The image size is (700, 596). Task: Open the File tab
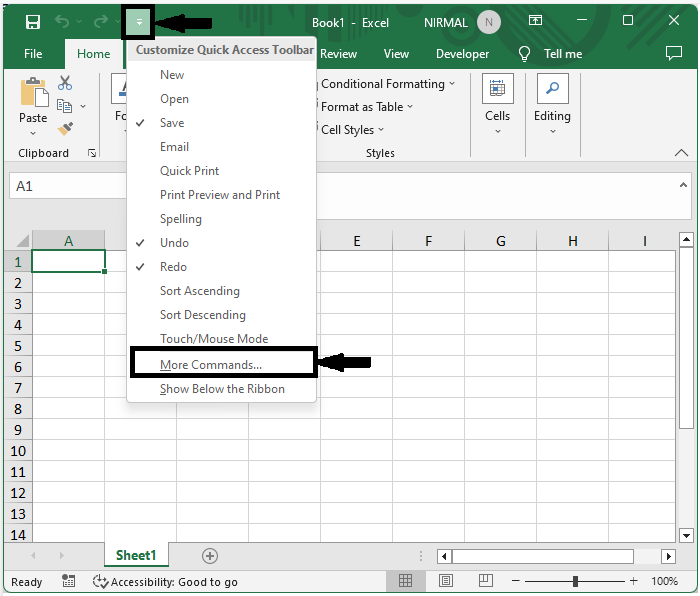coord(33,54)
